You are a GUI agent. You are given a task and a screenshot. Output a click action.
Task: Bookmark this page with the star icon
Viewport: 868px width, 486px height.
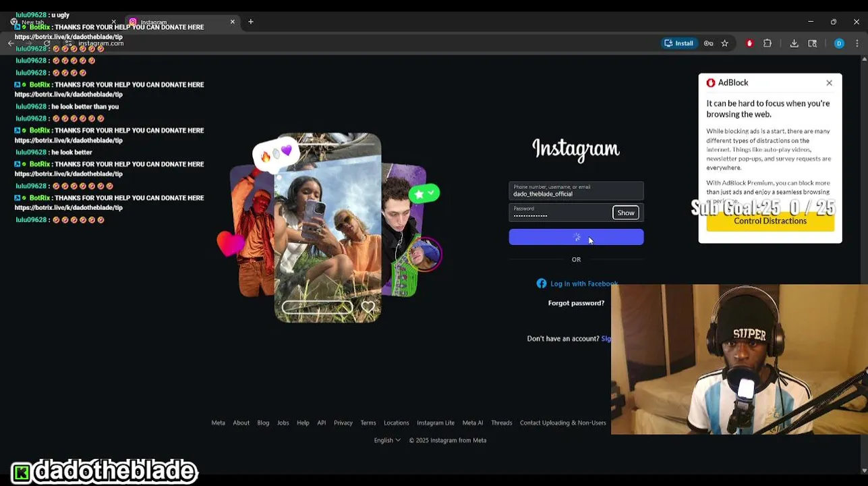coord(724,43)
